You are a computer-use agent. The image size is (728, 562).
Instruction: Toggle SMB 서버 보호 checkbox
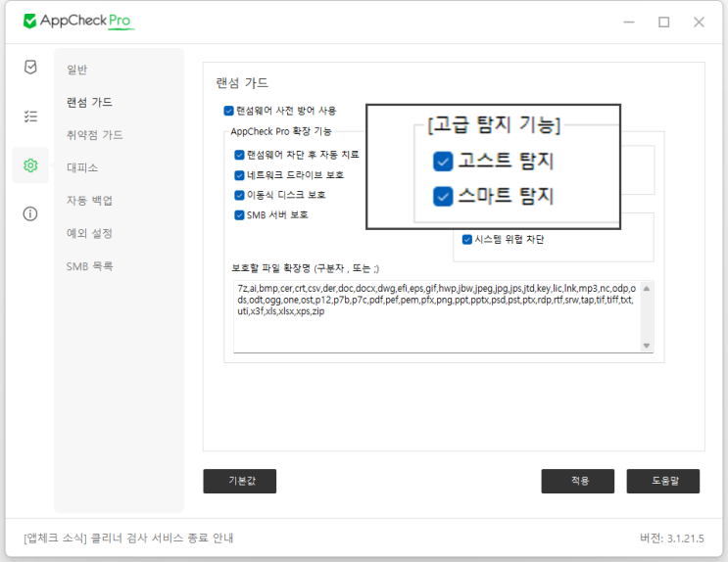239,214
